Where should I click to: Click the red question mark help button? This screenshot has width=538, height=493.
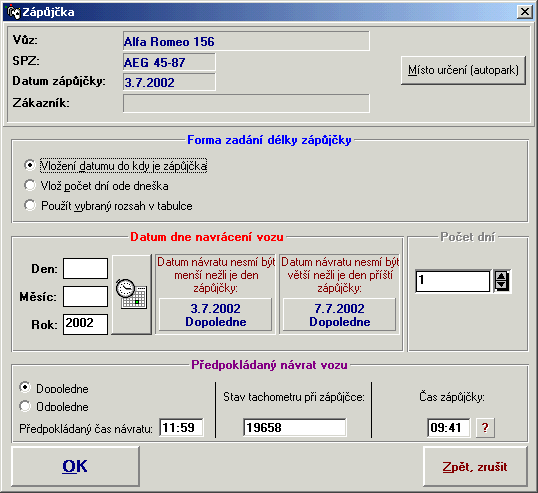(x=485, y=428)
